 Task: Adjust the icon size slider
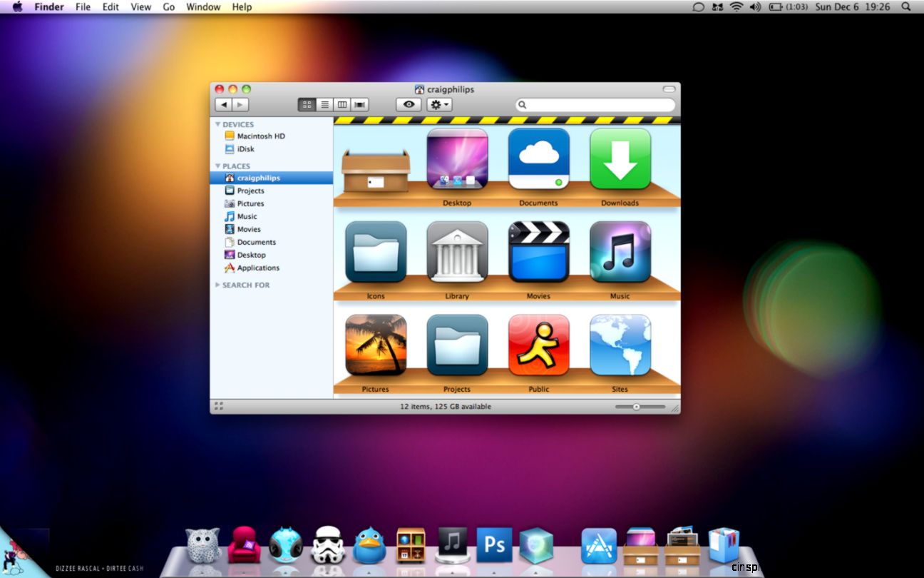[x=637, y=406]
